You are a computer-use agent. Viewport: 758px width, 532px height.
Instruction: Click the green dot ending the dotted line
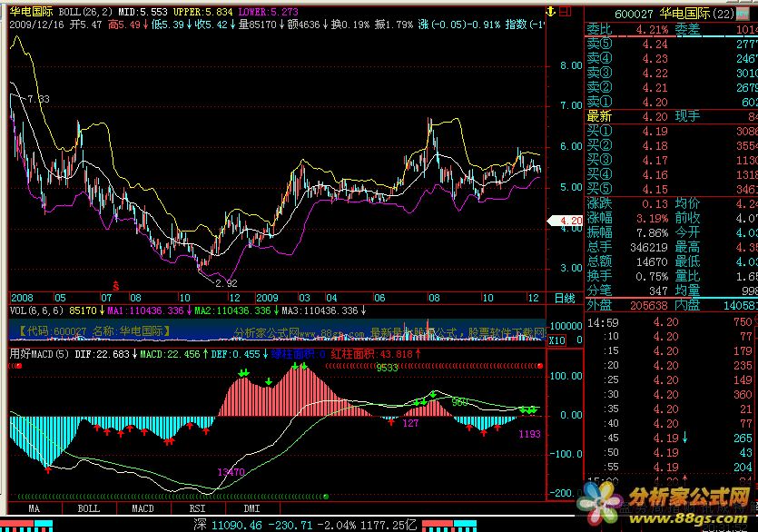(326, 497)
